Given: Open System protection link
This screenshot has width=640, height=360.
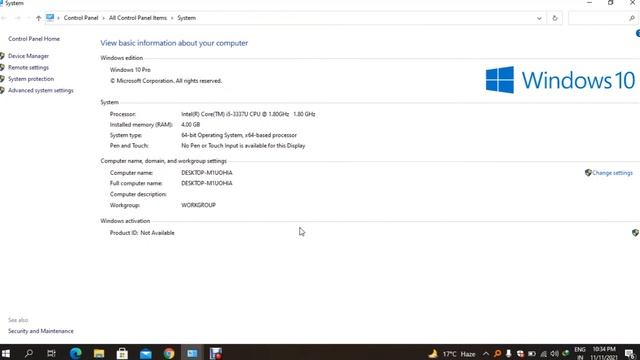Looking at the screenshot, I should pyautogui.click(x=31, y=79).
